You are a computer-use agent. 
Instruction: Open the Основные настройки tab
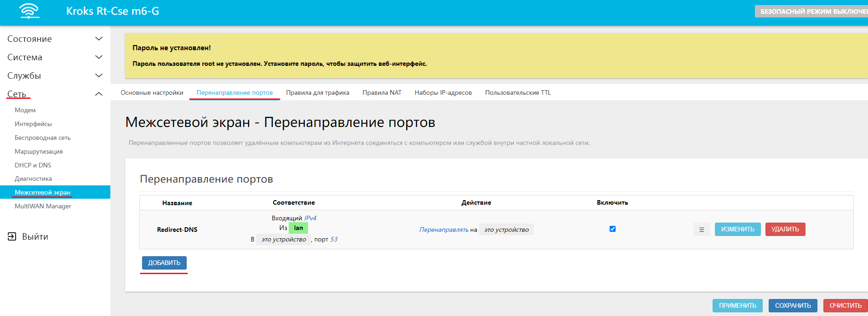click(x=152, y=92)
